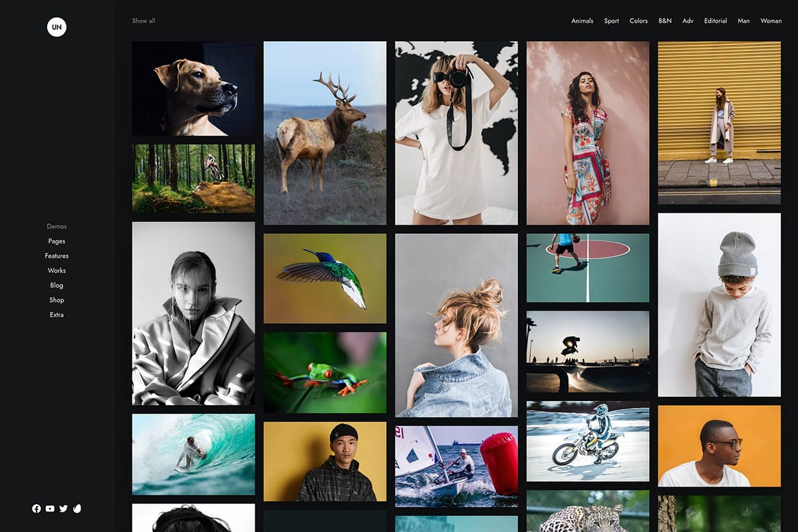Filter portfolio by Animals
The height and width of the screenshot is (532, 798).
tap(582, 21)
